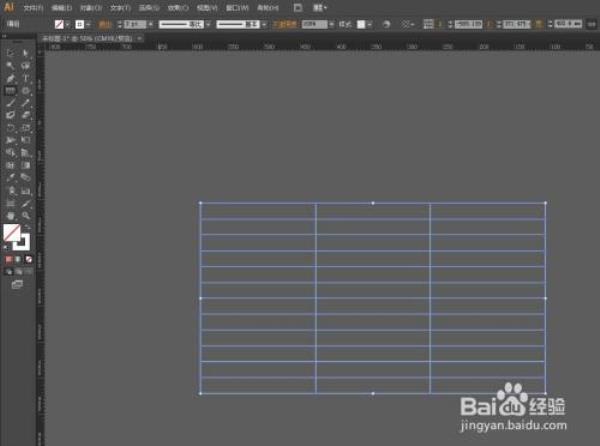Apply None mode button below swatches
The width and height of the screenshot is (600, 446).
pos(28,259)
